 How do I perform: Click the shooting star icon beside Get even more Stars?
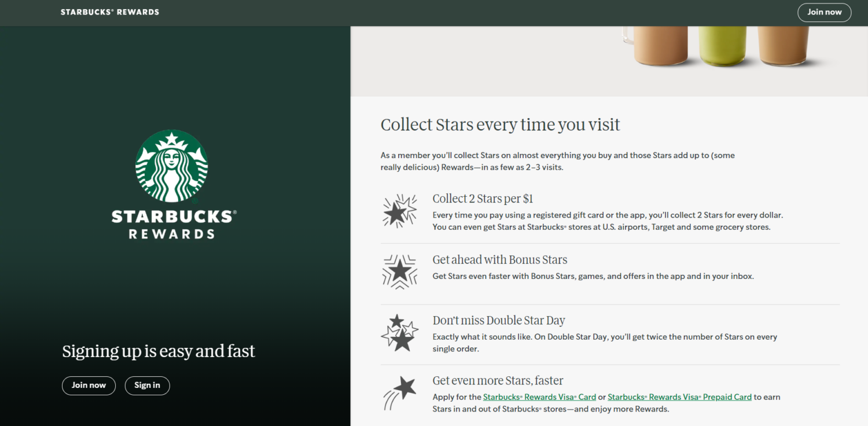[x=400, y=393]
